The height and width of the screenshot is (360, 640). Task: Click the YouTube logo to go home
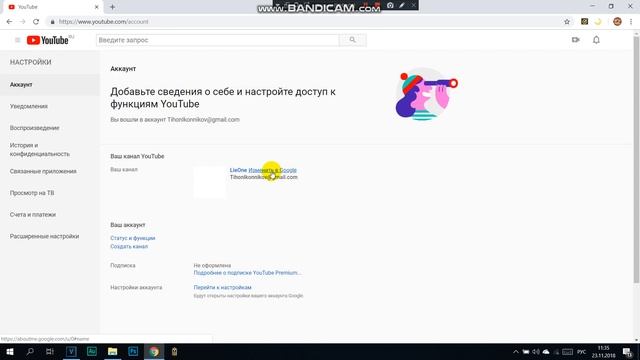48,40
